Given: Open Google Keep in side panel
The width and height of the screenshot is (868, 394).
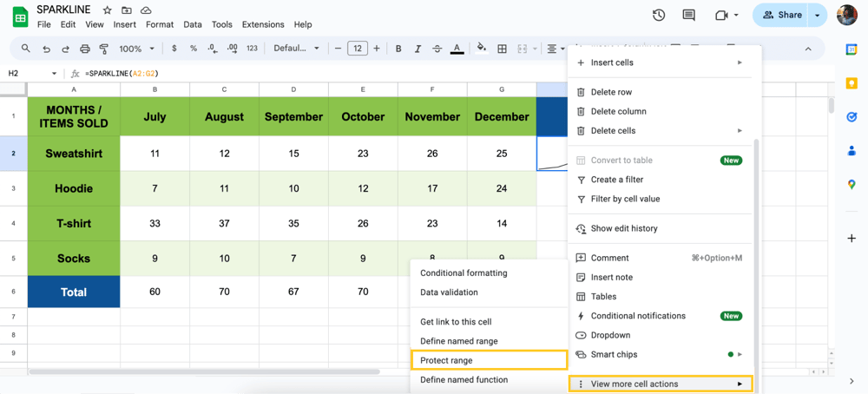Looking at the screenshot, I should [852, 83].
